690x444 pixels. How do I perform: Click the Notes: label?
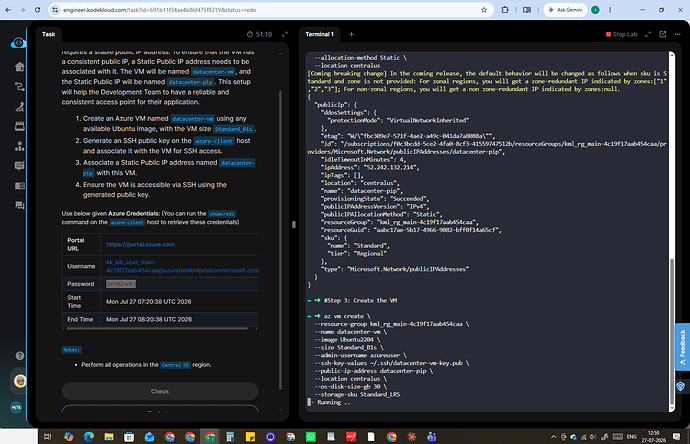tap(71, 350)
